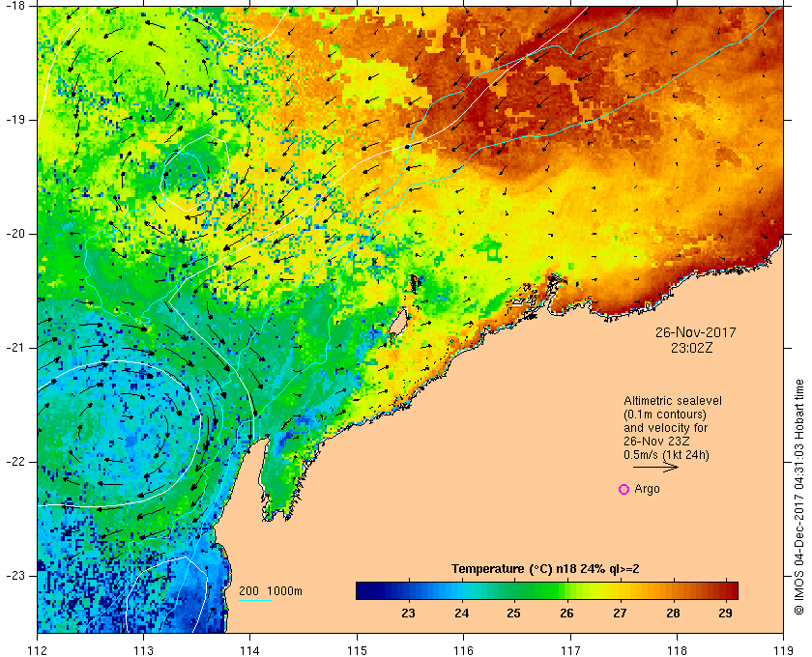Screen dimensions: 812x657
Task: Click the '(0.1m contours)' legend text
Action: coord(665,414)
